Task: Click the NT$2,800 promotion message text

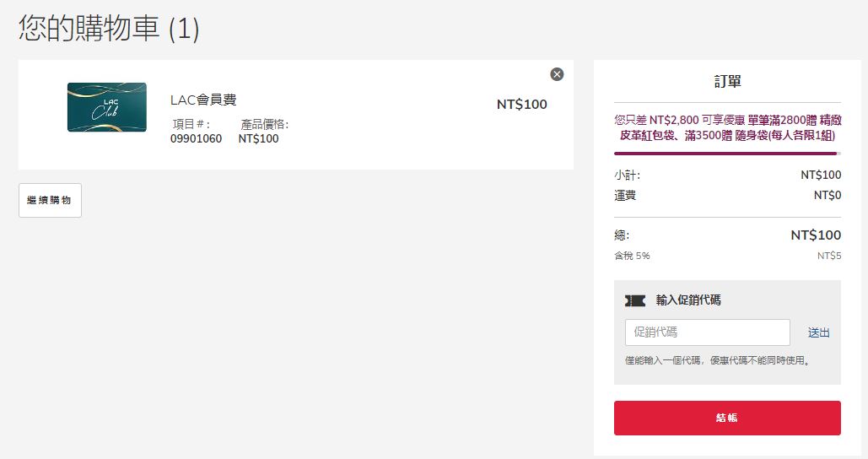Action: pos(727,127)
